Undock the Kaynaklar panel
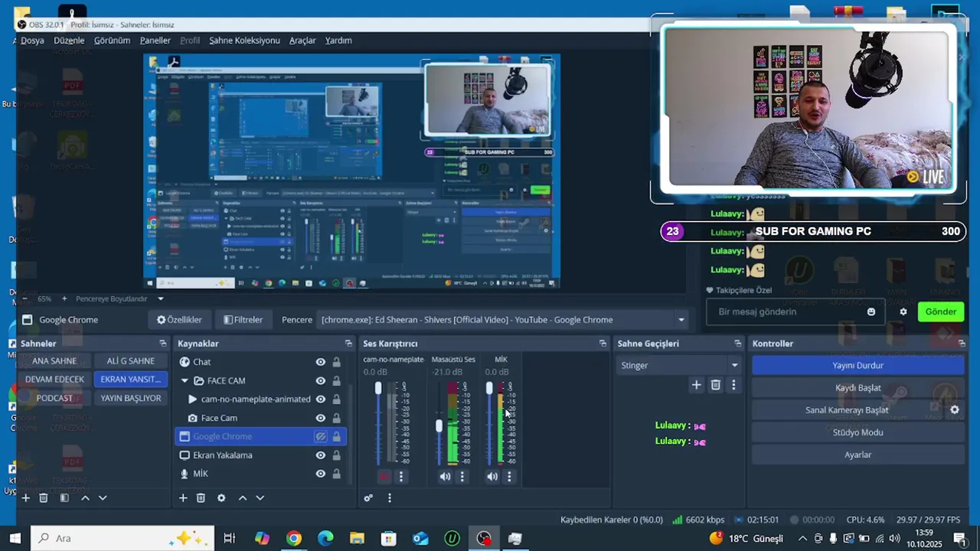This screenshot has width=980, height=551. coord(348,344)
